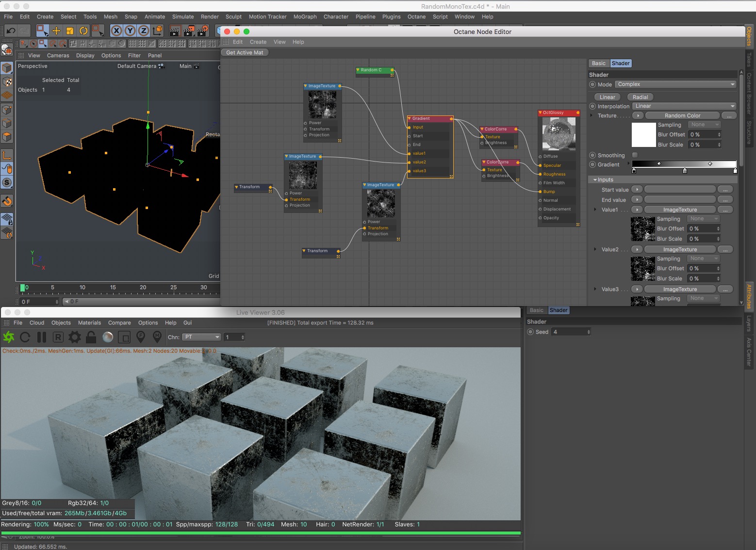Select the Rotate tool
756x550 pixels.
(x=83, y=31)
